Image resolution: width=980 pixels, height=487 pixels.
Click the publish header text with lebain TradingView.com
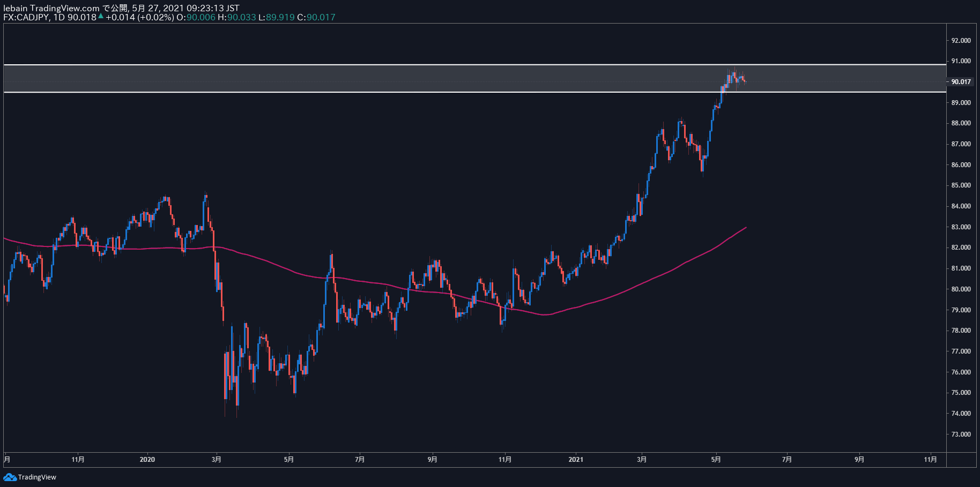click(121, 8)
